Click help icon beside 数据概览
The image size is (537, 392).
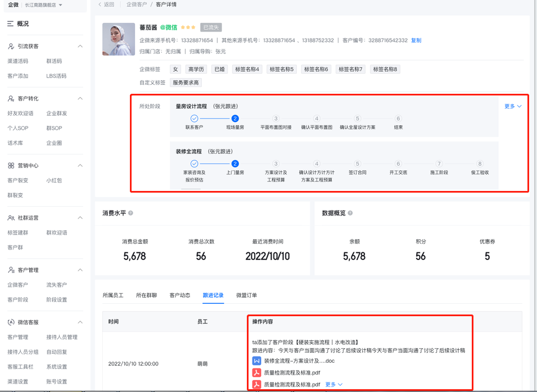pos(350,213)
